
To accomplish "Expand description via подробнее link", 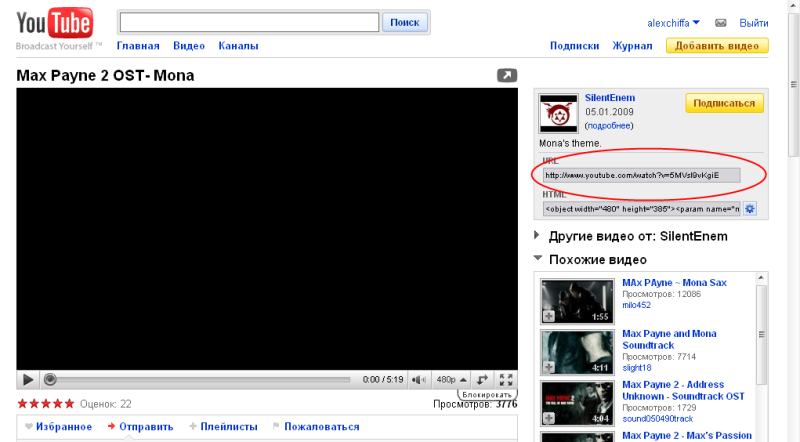I will pyautogui.click(x=609, y=126).
